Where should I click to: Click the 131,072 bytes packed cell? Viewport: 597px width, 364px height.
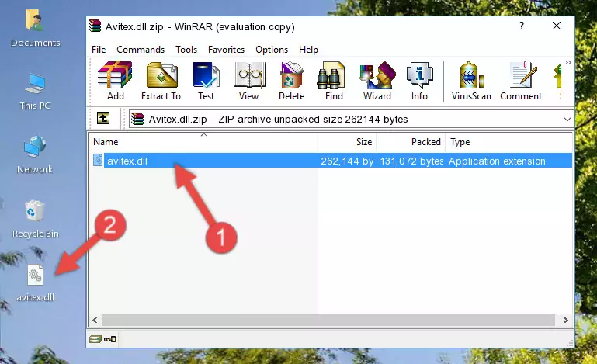click(411, 161)
